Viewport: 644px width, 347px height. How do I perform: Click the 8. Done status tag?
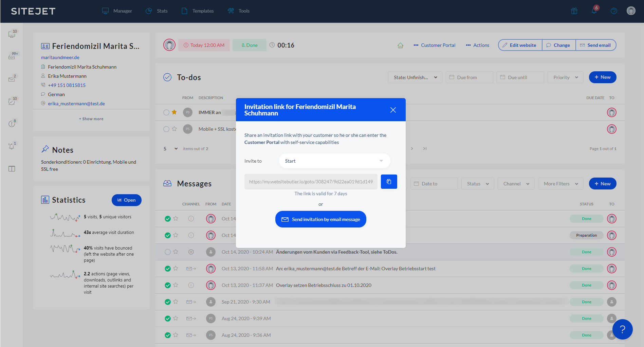pos(250,45)
